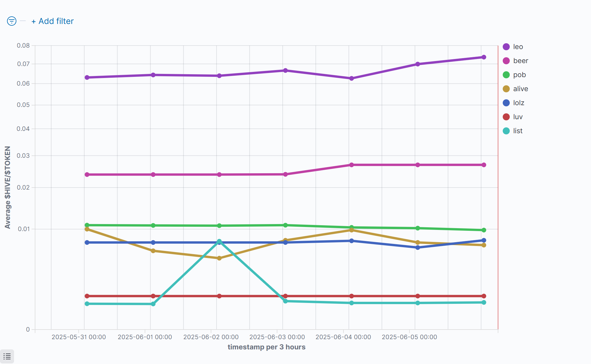Viewport: 591px width, 364px height.
Task: Toggle the "leo" series legend label
Action: pyautogui.click(x=518, y=47)
